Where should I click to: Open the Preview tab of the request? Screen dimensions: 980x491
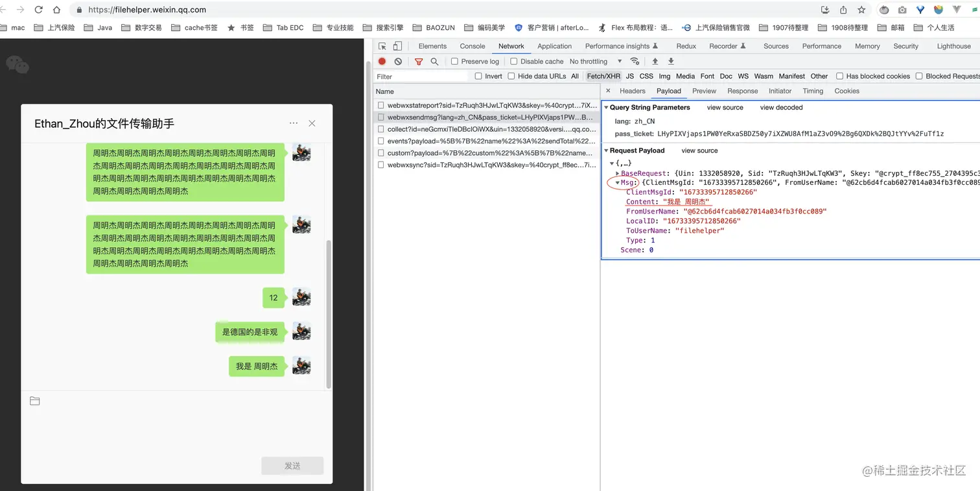click(x=704, y=91)
